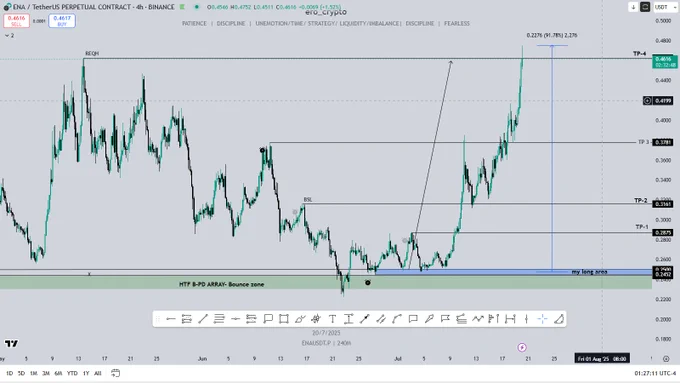Collapse the indicators legend showing 2
This screenshot has height=383, width=680.
9,36
